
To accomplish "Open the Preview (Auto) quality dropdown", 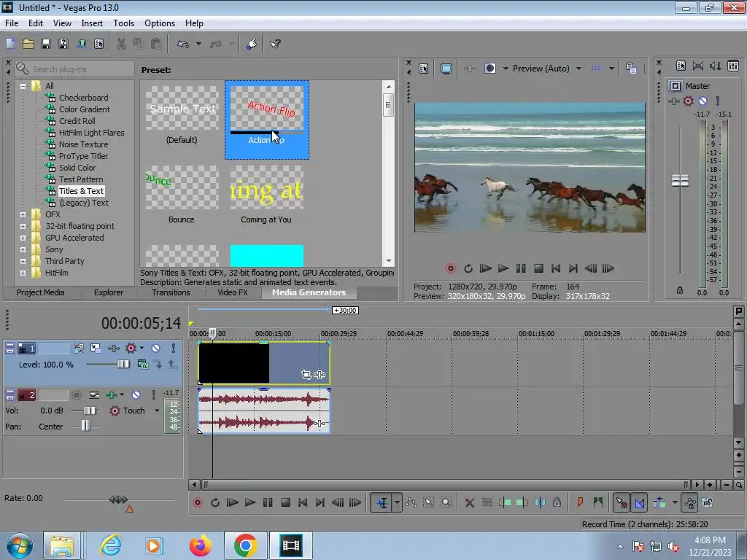I will [578, 69].
